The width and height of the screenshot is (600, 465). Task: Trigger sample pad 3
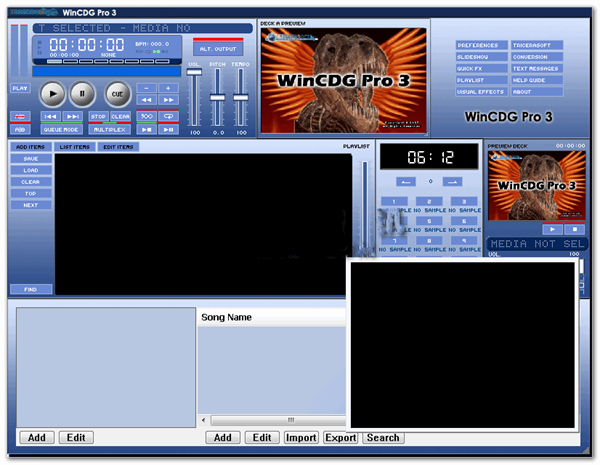tap(464, 202)
